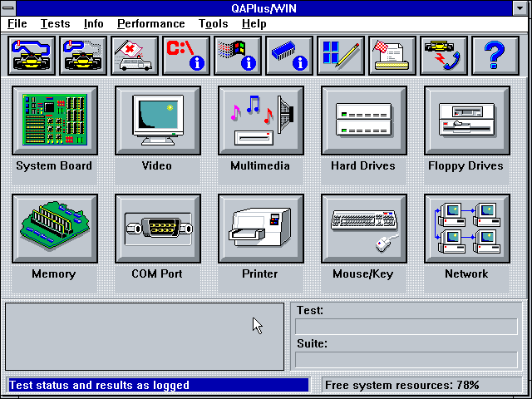Click the blue question mark help icon
The image size is (532, 399).
point(495,56)
